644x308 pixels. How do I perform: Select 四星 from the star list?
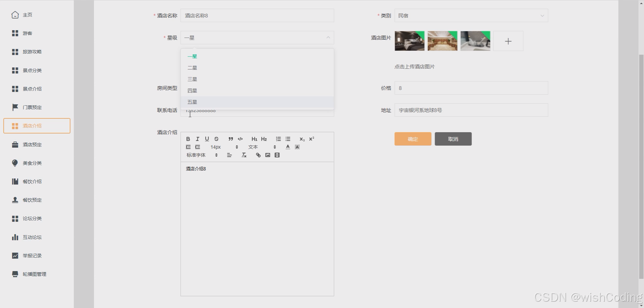(257, 91)
